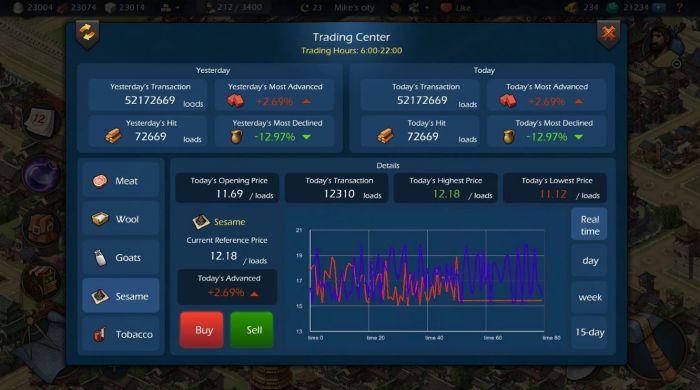This screenshot has width=700, height=390.
Task: Click the Goats bottle icon
Action: tap(100, 257)
